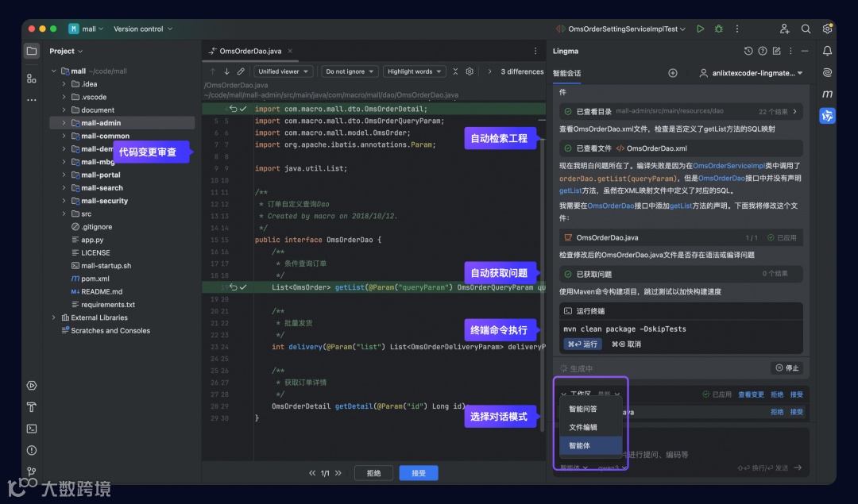Run OmsOrderSettingServiceImplTest with play icon
This screenshot has width=858, height=504.
click(700, 29)
